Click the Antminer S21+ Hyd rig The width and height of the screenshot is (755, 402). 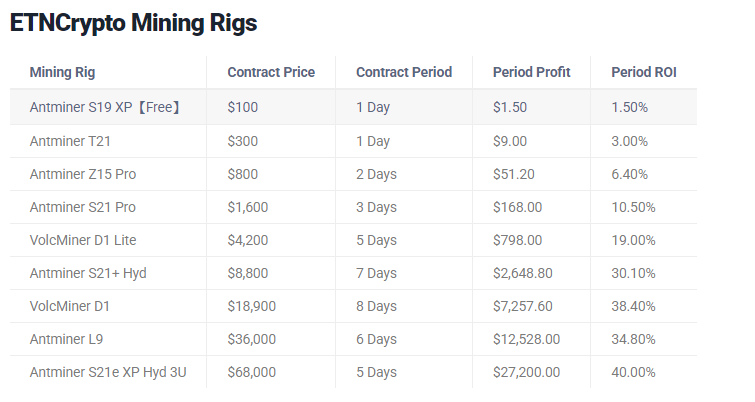point(89,273)
